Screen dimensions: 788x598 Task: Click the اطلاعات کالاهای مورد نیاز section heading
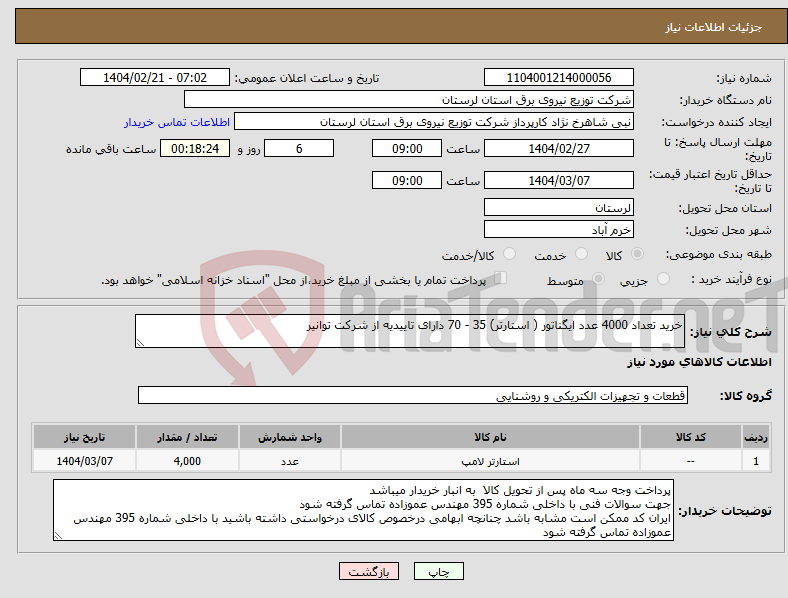click(699, 362)
